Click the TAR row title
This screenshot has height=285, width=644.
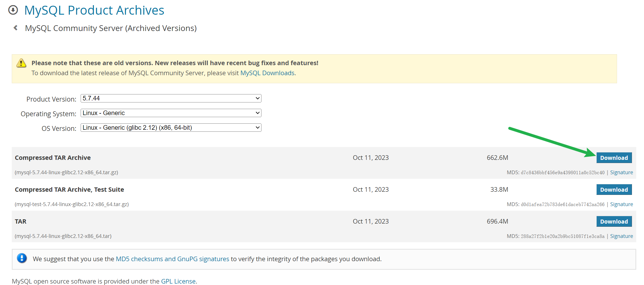pyautogui.click(x=21, y=222)
